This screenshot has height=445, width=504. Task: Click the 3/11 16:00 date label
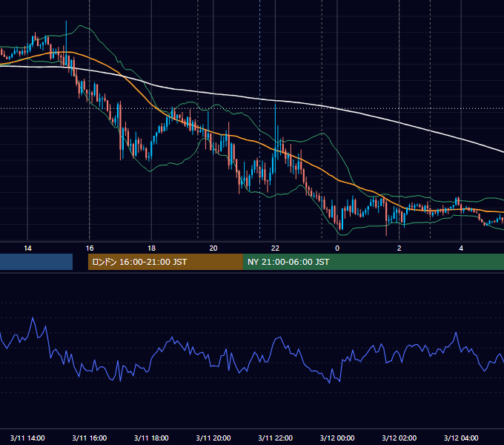90,438
